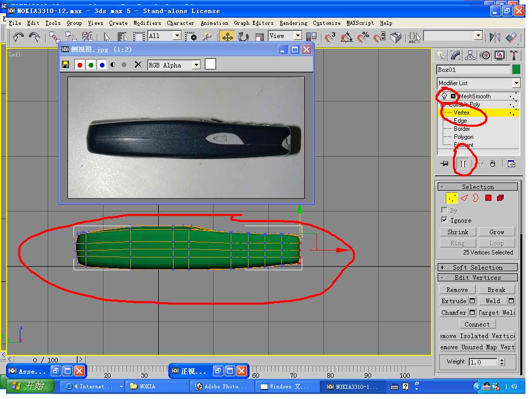Activate Unlink Selection tool
The height and width of the screenshot is (399, 532).
pyautogui.click(x=70, y=37)
